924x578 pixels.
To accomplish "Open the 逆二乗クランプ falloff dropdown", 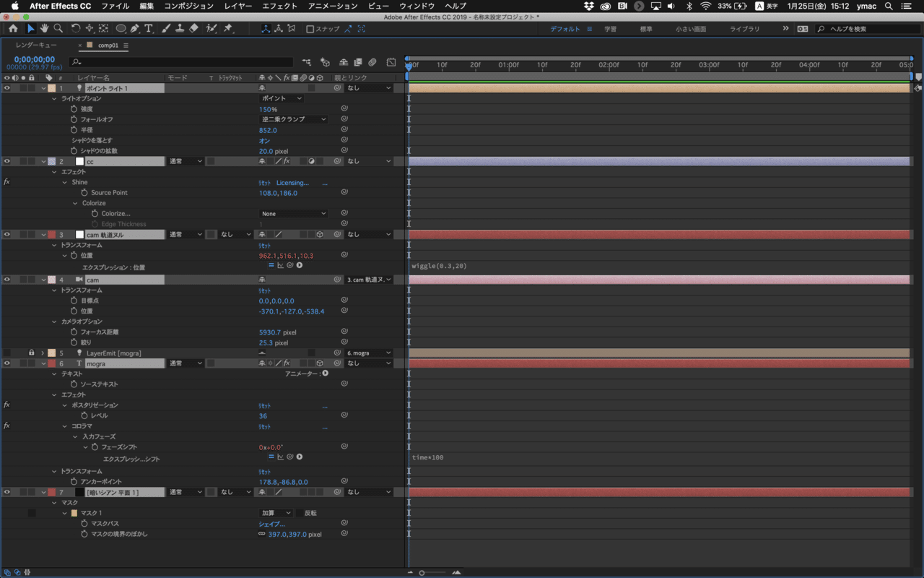I will tap(294, 119).
